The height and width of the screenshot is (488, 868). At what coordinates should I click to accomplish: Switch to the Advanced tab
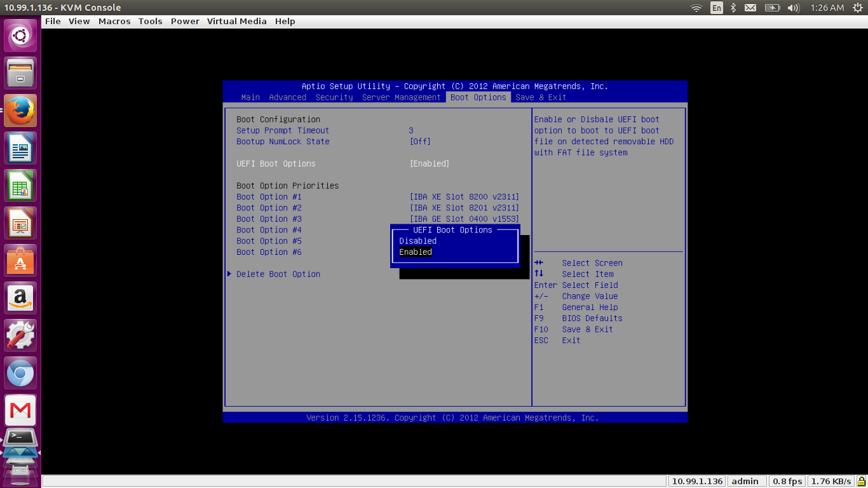[288, 97]
